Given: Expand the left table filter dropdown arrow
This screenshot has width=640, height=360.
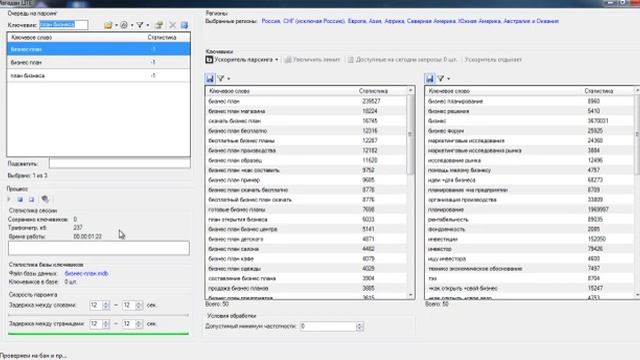Looking at the screenshot, I should click(229, 79).
